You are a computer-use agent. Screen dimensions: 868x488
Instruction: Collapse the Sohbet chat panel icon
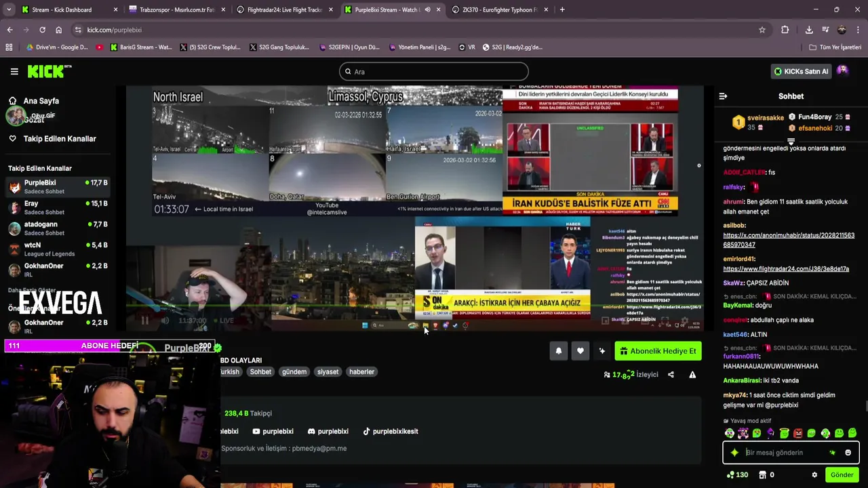click(x=723, y=96)
